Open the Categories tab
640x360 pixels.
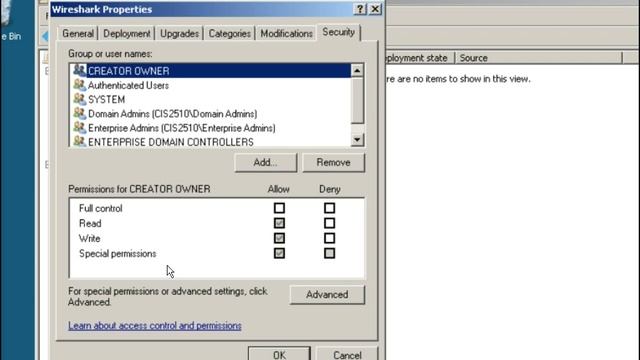(229, 33)
